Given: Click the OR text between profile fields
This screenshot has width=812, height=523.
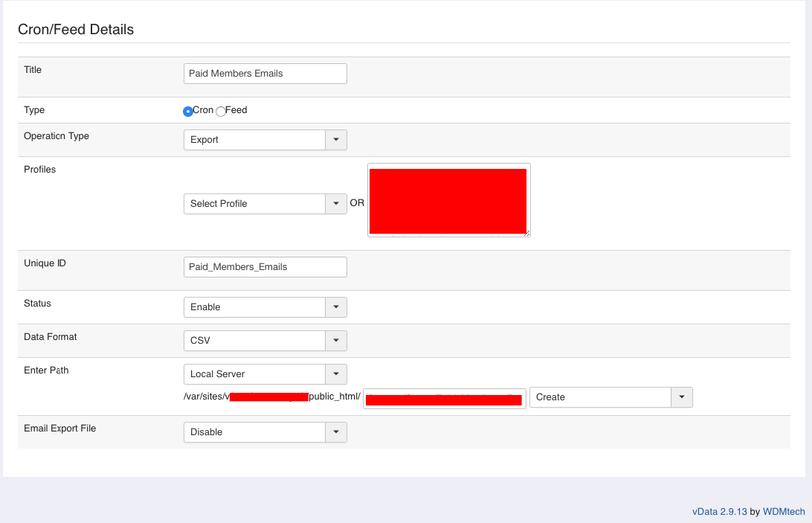Looking at the screenshot, I should (x=357, y=203).
